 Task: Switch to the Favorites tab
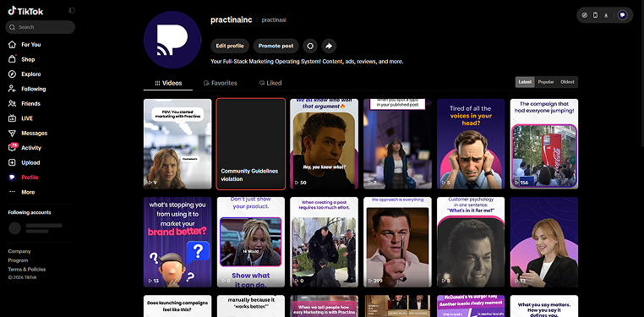221,83
